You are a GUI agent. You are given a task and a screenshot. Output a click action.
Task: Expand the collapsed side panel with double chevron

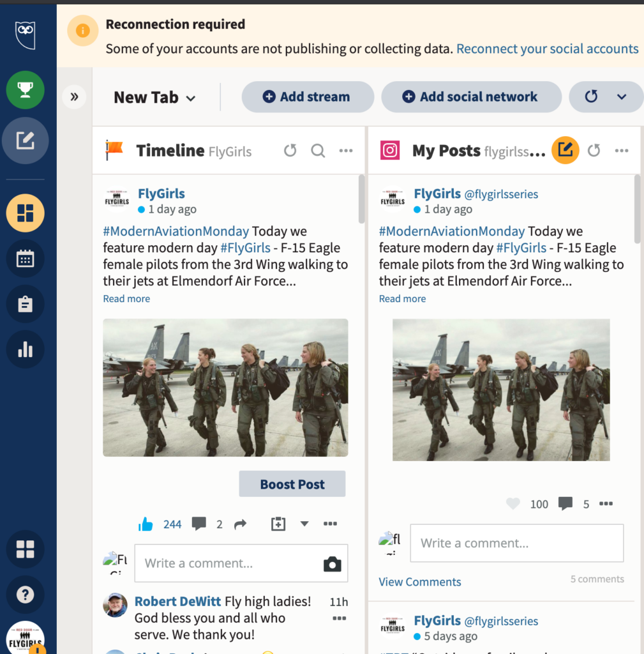[74, 97]
